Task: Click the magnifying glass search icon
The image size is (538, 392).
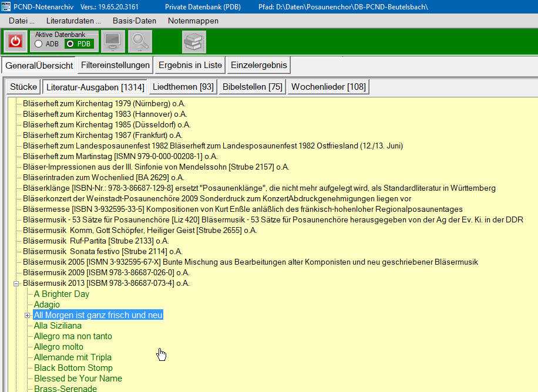Action: coord(140,42)
